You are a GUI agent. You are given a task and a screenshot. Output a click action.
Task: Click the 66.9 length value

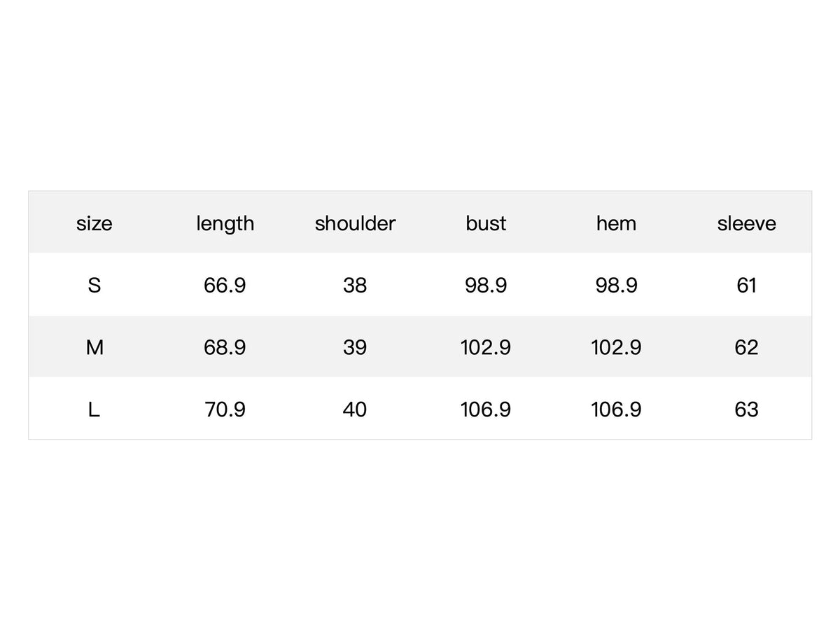pos(225,286)
